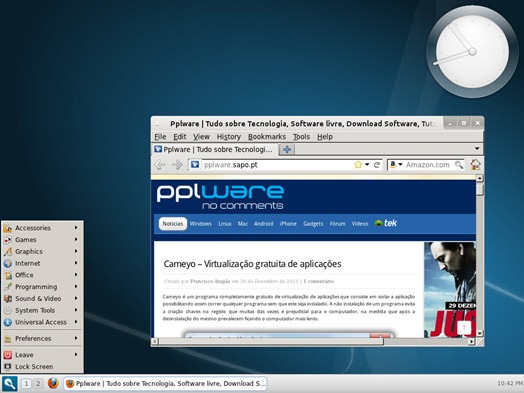Open the Preferences submenu
Viewport: 524px width, 393px height.
point(42,339)
